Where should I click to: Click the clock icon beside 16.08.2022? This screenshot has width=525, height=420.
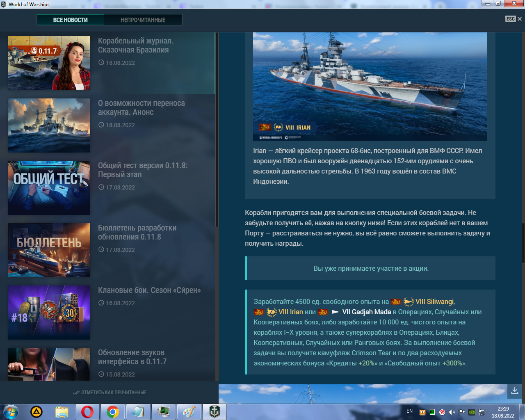101,303
